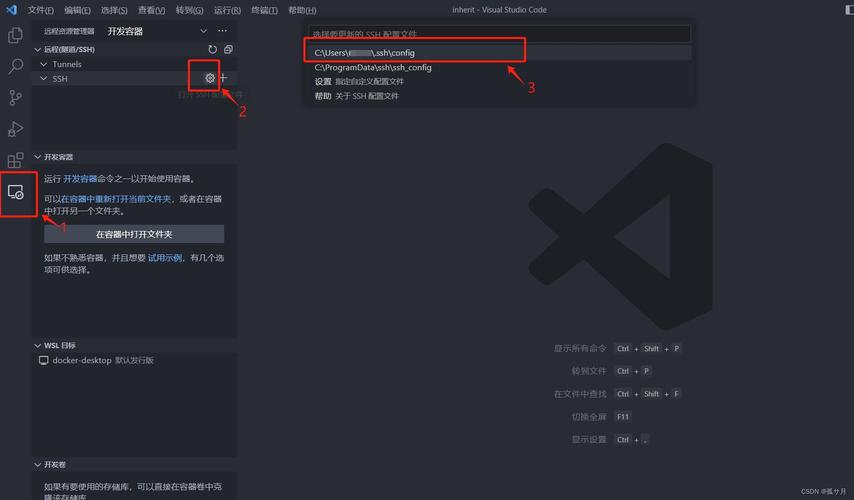The width and height of the screenshot is (854, 500).
Task: Refresh the remote tunnels/SSH list
Action: click(212, 50)
